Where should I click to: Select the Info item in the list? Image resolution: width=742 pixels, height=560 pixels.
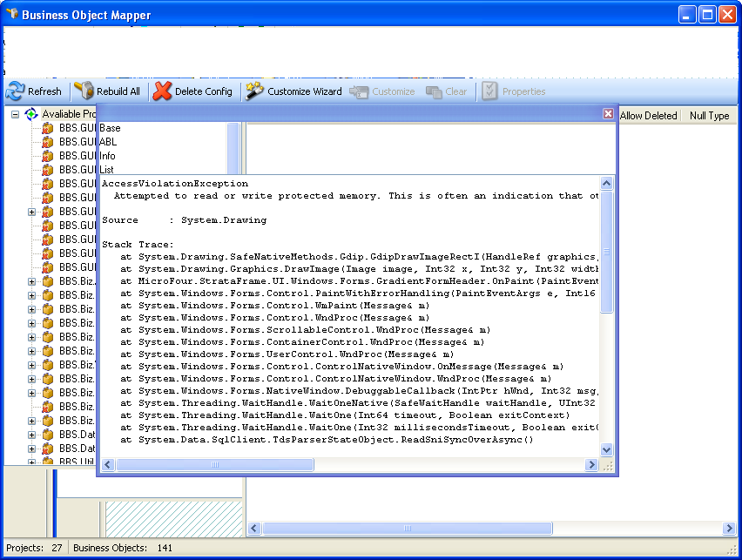[107, 156]
